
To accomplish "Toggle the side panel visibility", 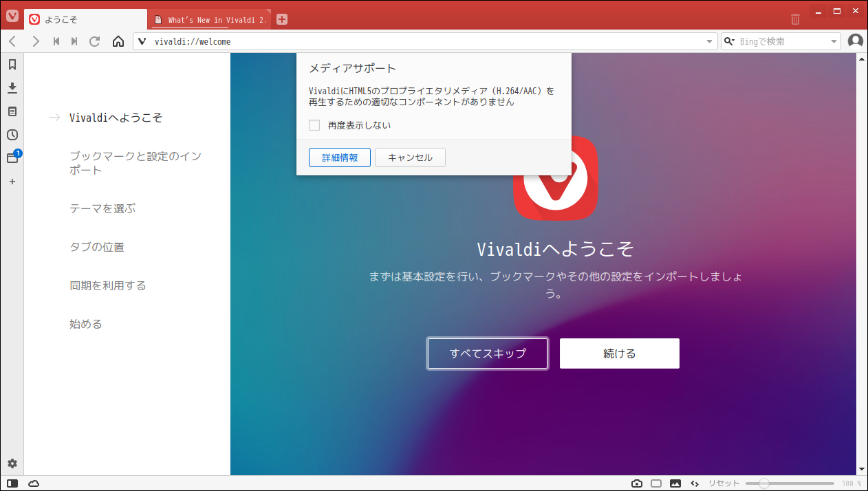I will point(12,483).
